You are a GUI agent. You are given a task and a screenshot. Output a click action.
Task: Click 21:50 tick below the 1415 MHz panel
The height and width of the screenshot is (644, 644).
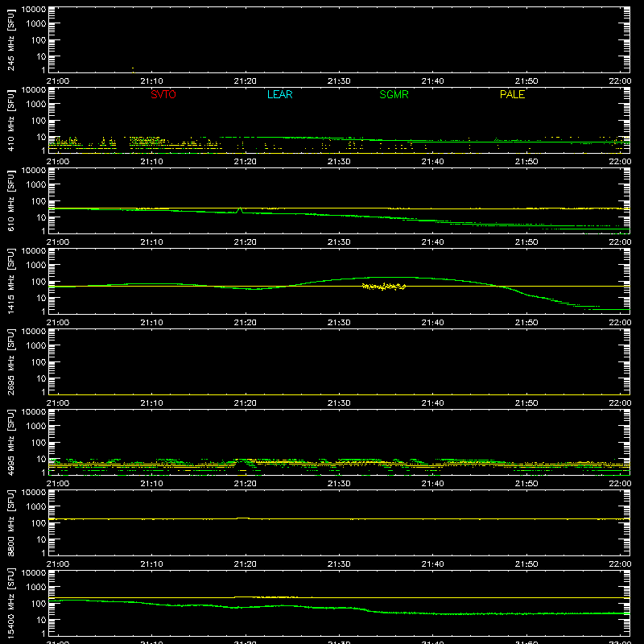pos(526,323)
